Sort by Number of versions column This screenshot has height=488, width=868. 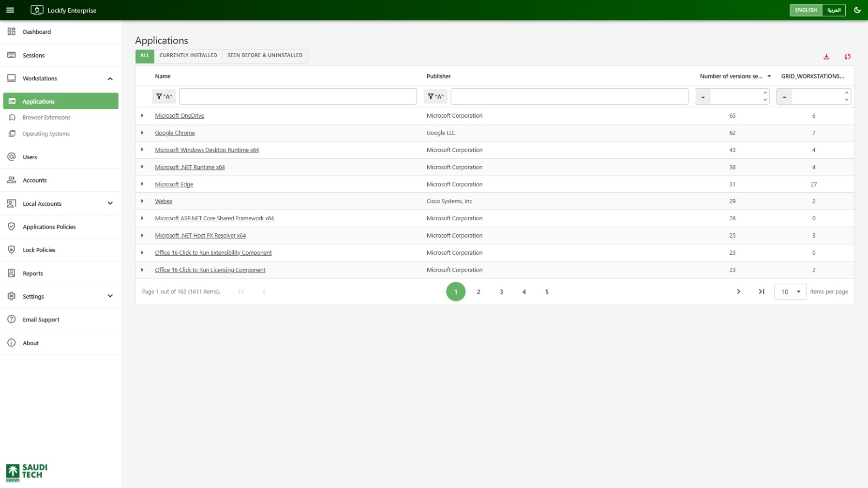point(731,76)
